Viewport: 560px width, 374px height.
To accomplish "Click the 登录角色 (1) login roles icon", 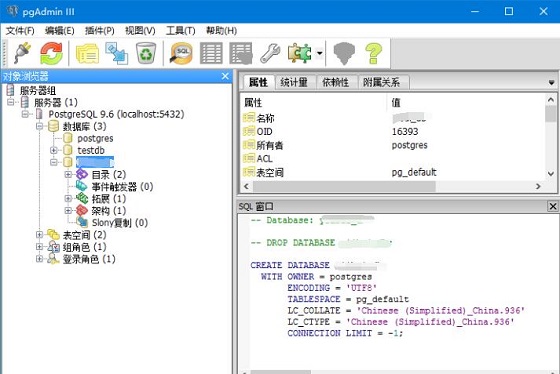I will tap(54, 259).
